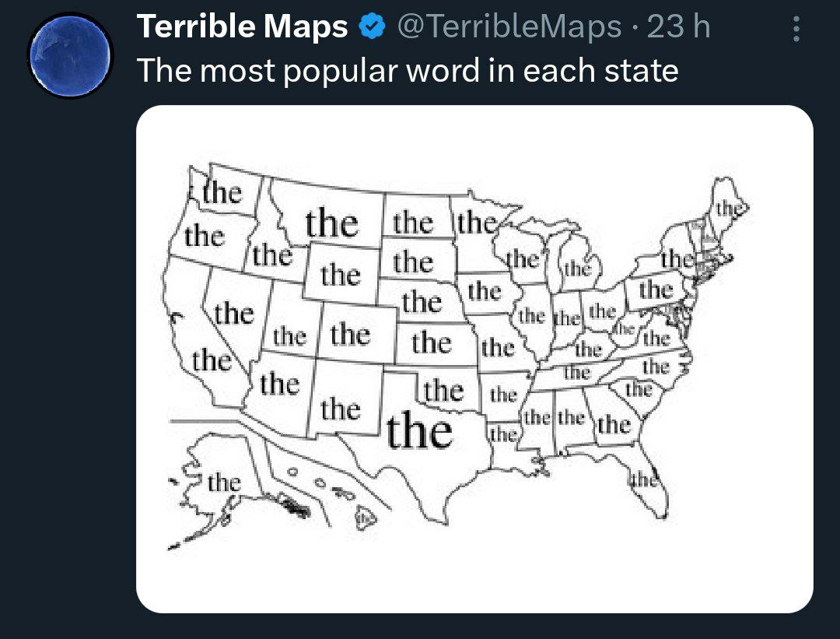
Task: Click the "the" label on Montana
Action: click(x=332, y=223)
